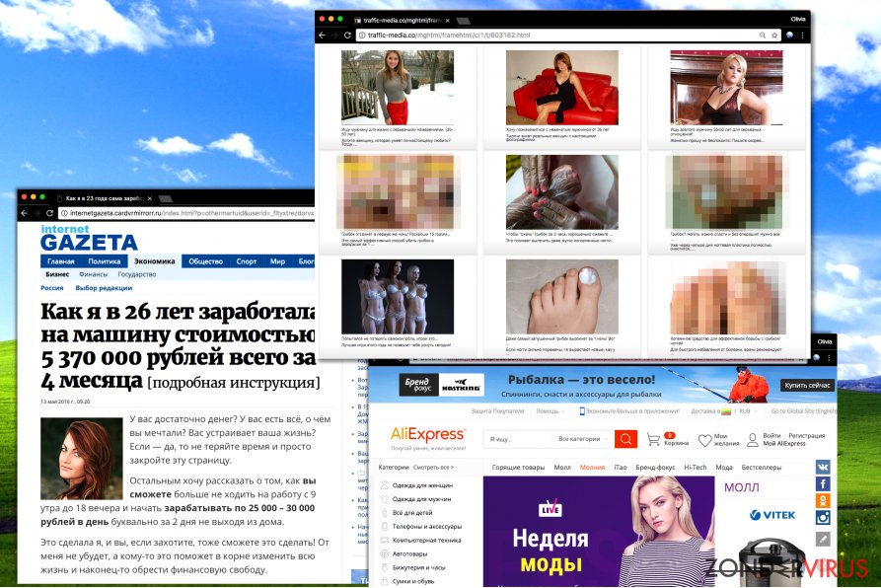The height and width of the screenshot is (588, 881).
Task: Expand the RUB currency dropdown
Action: point(747,411)
